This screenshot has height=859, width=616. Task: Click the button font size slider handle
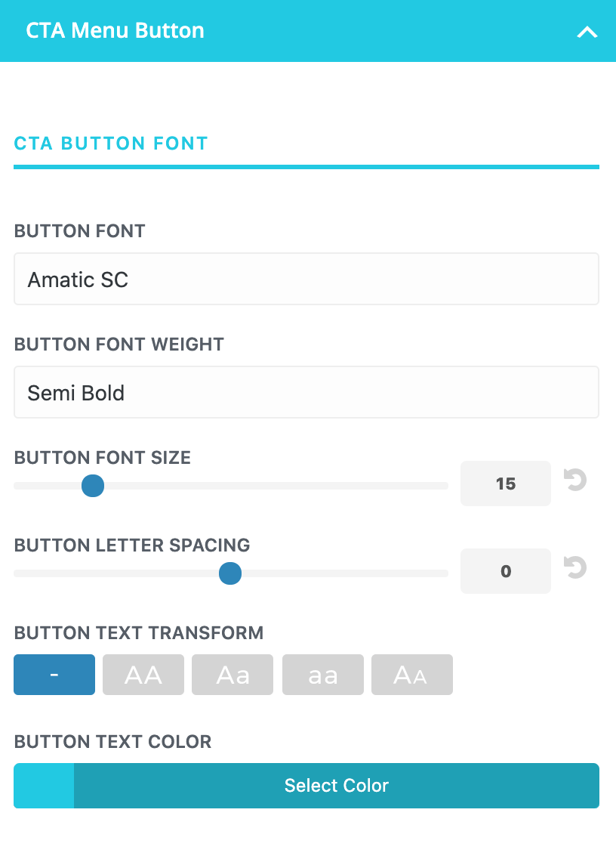pyautogui.click(x=93, y=486)
